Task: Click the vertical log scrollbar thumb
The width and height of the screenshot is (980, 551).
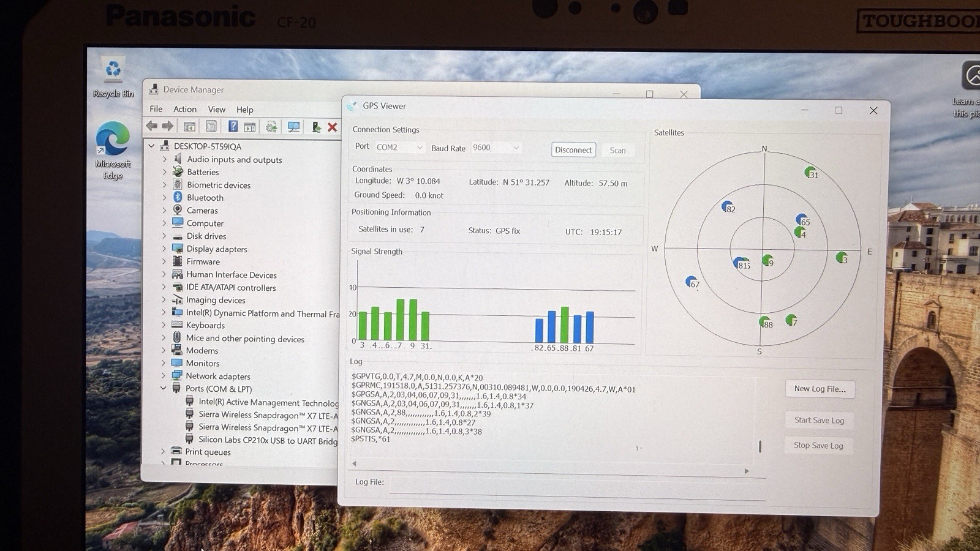Action: 760,446
